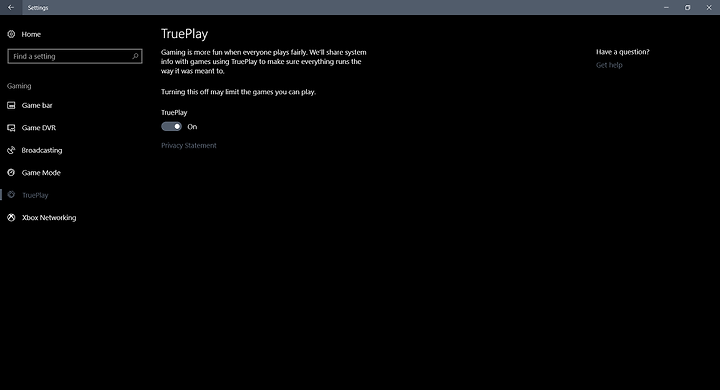Image resolution: width=720 pixels, height=390 pixels.
Task: Open the Privacy Statement link
Action: 189,145
